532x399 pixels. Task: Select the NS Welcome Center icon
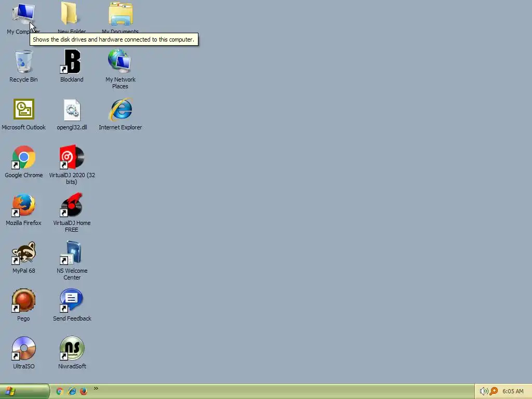(72, 253)
